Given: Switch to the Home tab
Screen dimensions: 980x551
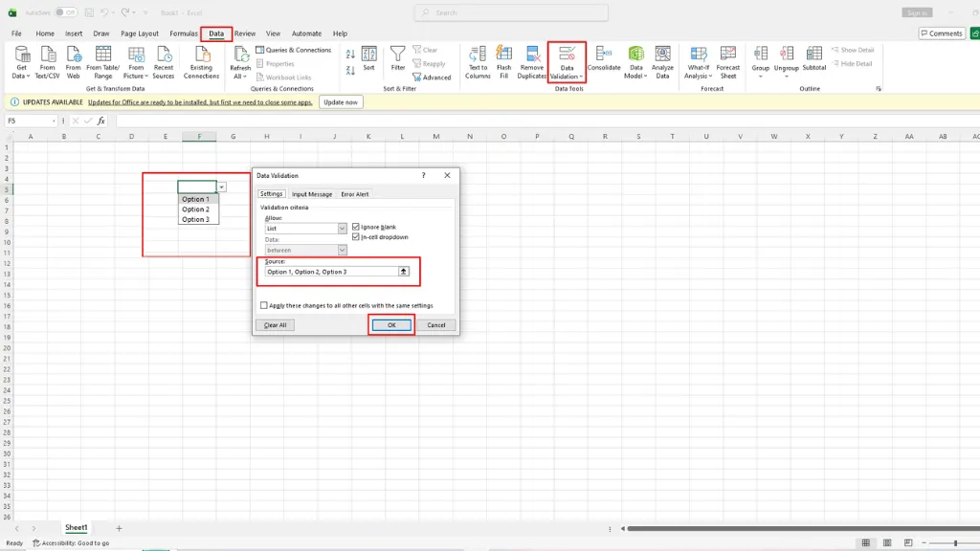Looking at the screenshot, I should click(x=44, y=33).
